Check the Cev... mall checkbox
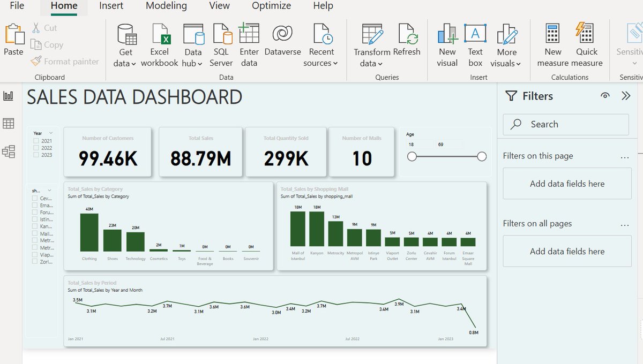Image resolution: width=643 pixels, height=364 pixels. pos(35,198)
